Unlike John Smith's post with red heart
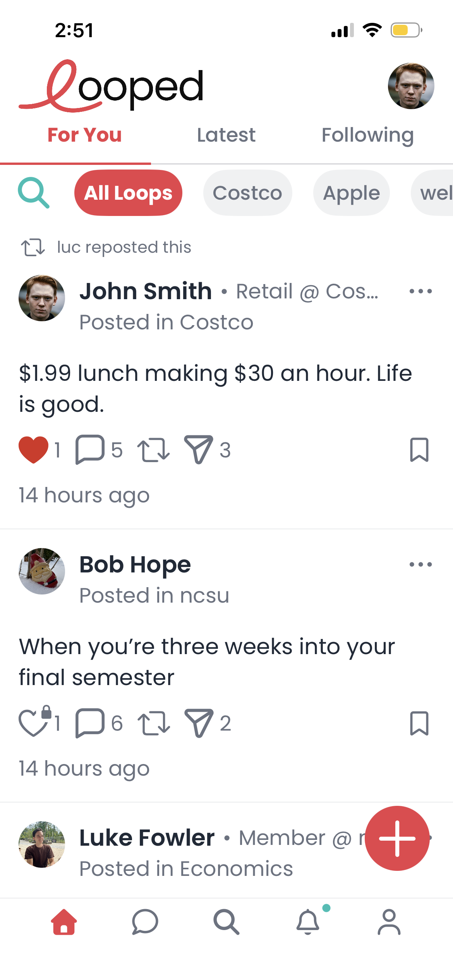 (34, 449)
